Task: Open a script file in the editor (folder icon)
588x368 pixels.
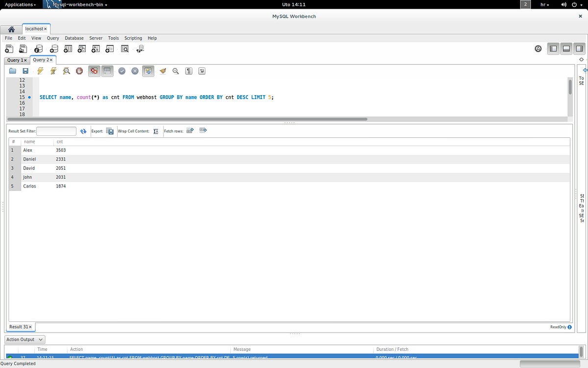Action: tap(13, 71)
